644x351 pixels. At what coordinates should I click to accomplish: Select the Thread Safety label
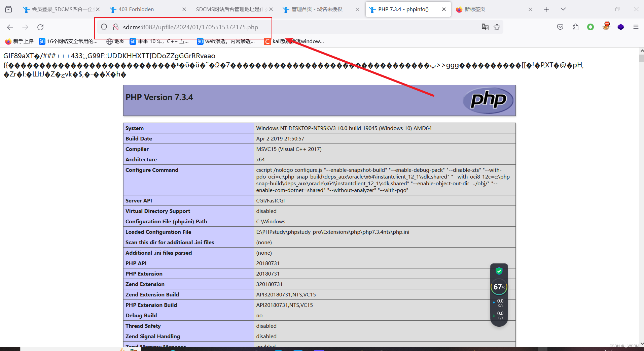[143, 326]
